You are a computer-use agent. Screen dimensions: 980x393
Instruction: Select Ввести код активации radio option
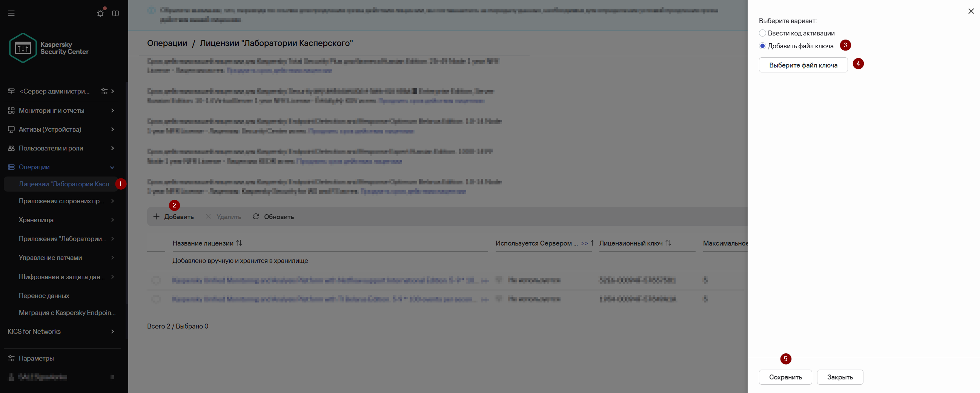tap(762, 33)
